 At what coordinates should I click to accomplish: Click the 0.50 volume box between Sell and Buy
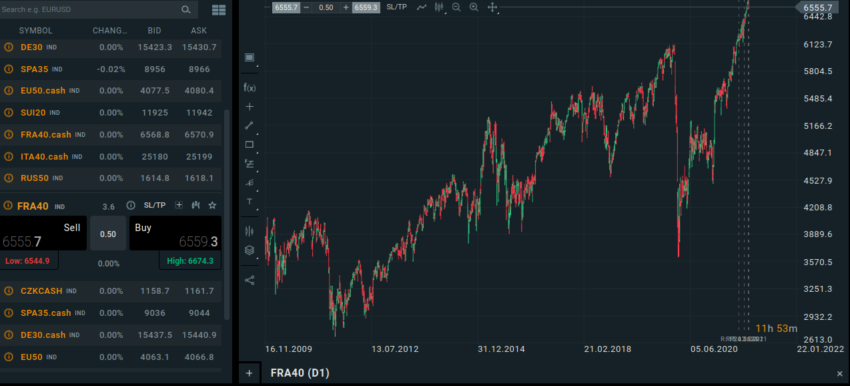[108, 234]
